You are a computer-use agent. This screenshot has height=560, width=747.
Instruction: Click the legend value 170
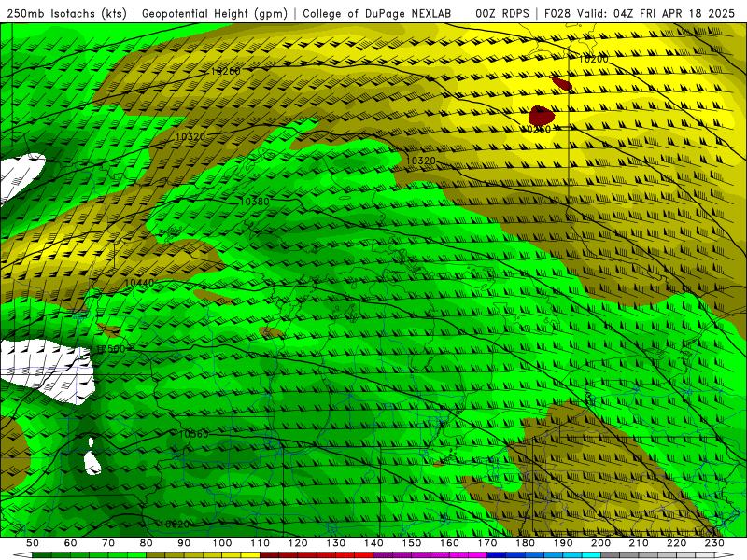486,543
